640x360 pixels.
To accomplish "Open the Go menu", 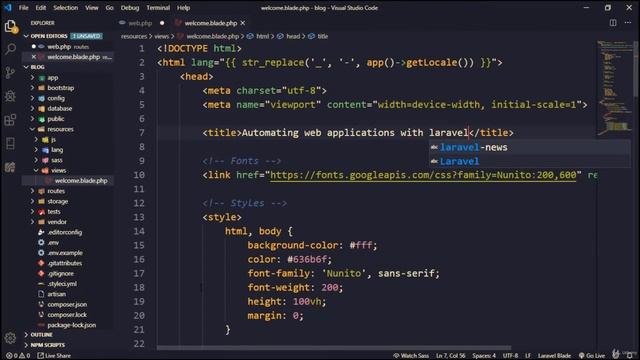I will pos(109,8).
